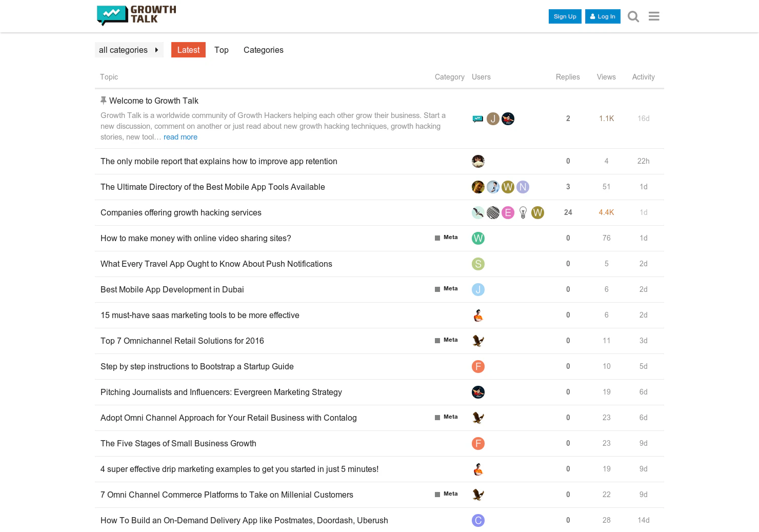
Task: Open Companies offering growth hacking services topic
Action: [x=181, y=212]
